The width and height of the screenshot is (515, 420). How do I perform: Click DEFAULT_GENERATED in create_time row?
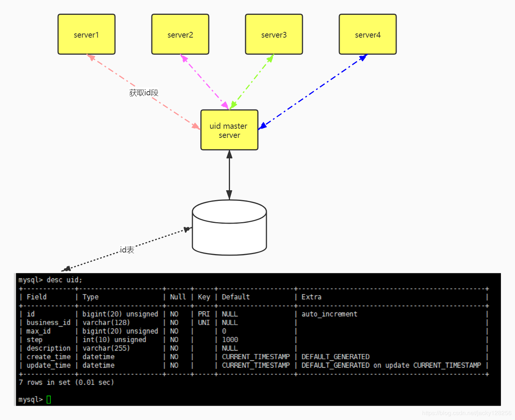335,357
